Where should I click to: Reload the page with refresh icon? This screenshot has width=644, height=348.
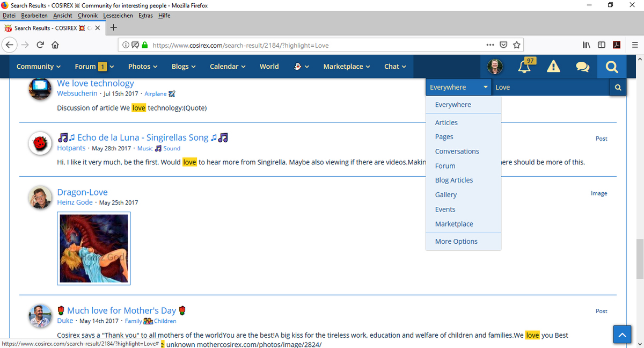click(x=41, y=45)
